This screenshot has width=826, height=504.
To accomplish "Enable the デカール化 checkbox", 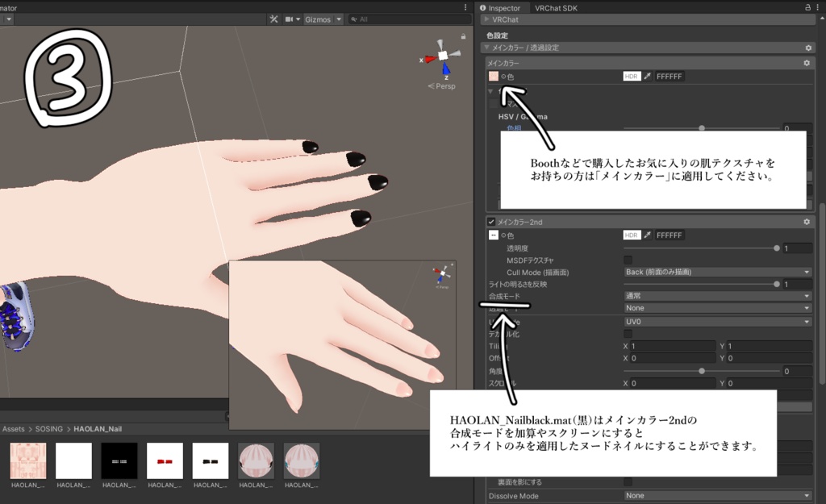I will click(629, 333).
